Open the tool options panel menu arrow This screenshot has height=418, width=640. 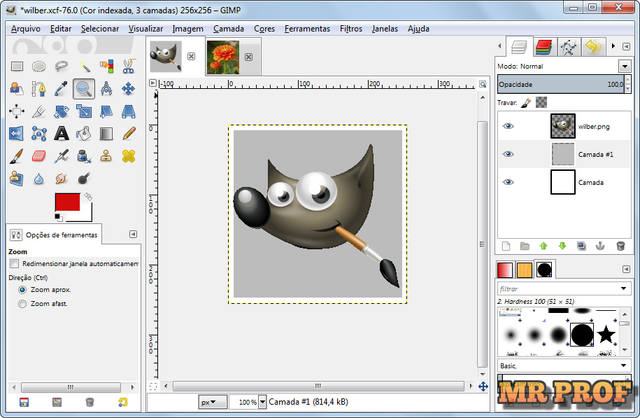(x=133, y=234)
